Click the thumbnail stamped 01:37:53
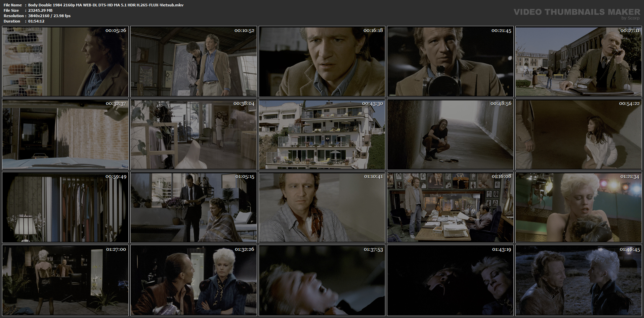 322,280
